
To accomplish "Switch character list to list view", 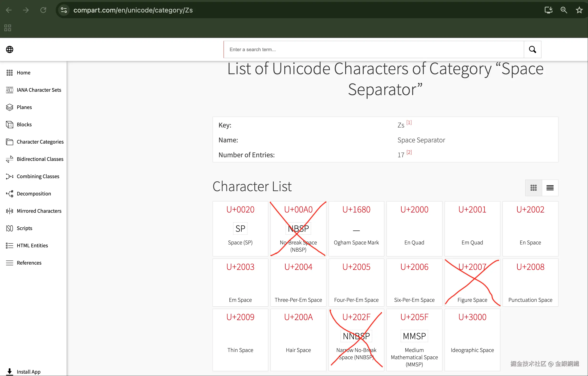I will tap(550, 188).
